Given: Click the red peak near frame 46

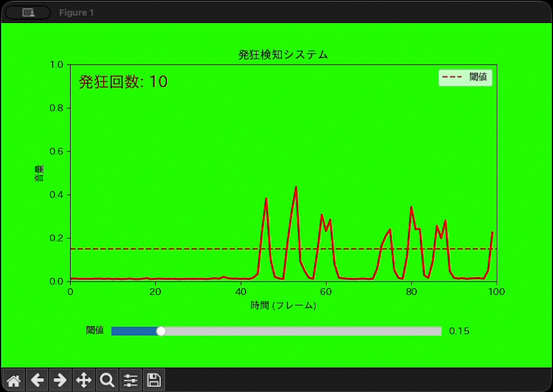Looking at the screenshot, I should pyautogui.click(x=266, y=199).
